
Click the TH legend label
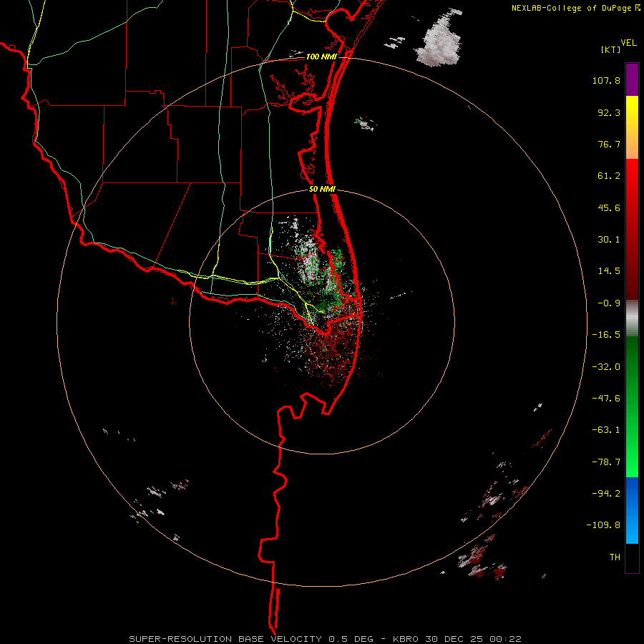(615, 557)
